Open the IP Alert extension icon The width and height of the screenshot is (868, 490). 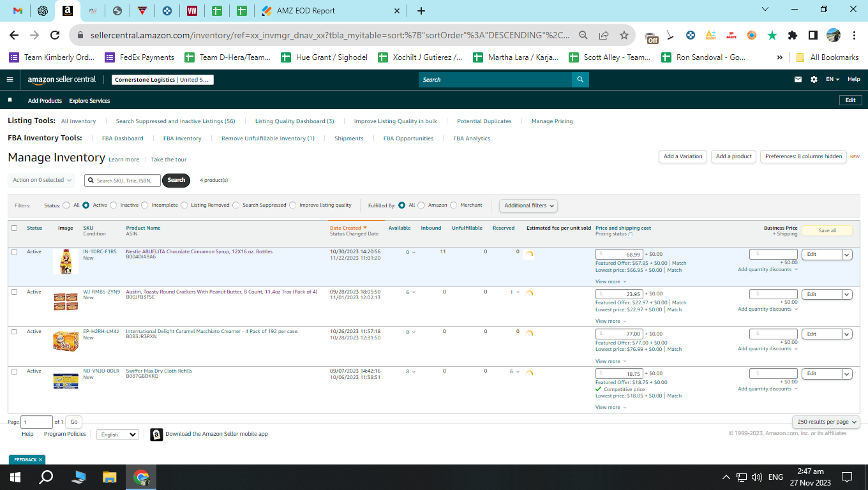pyautogui.click(x=731, y=35)
